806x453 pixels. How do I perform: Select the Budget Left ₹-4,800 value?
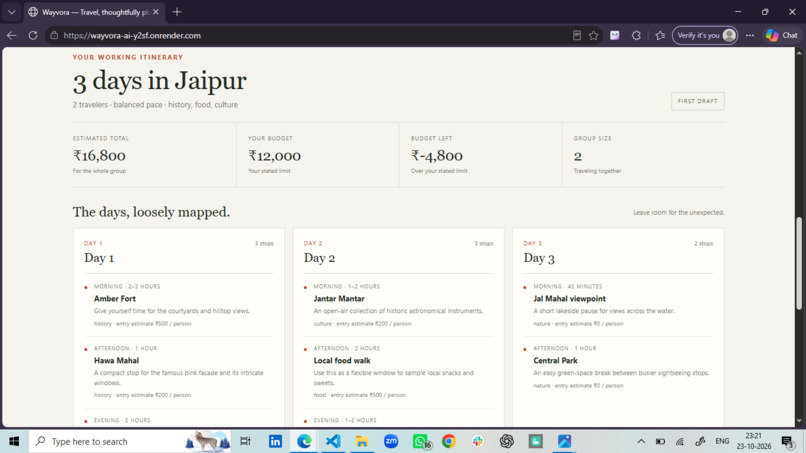437,155
